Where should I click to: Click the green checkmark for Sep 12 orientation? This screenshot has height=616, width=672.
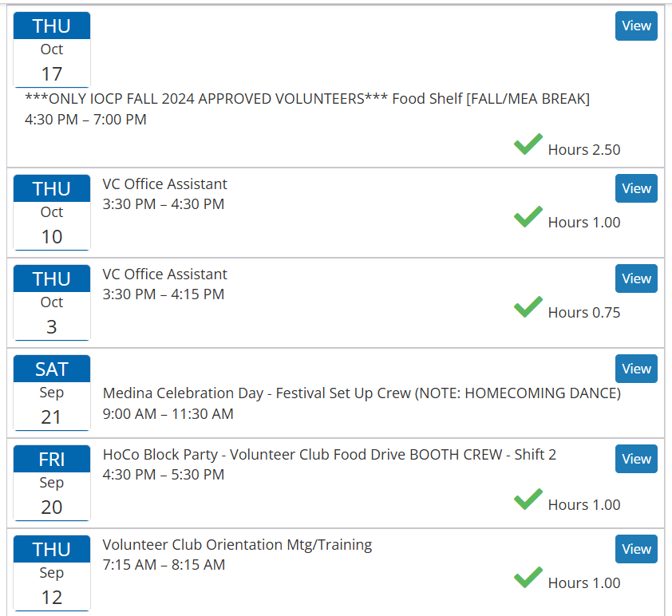[528, 578]
